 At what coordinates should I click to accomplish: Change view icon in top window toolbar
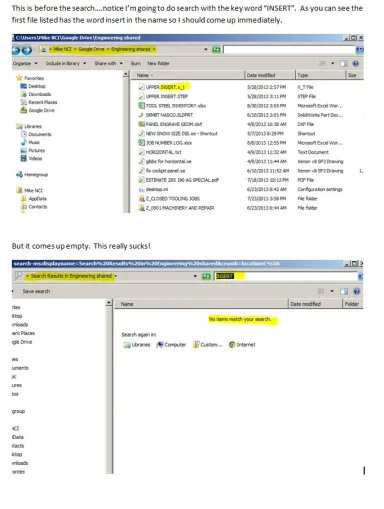(x=322, y=63)
